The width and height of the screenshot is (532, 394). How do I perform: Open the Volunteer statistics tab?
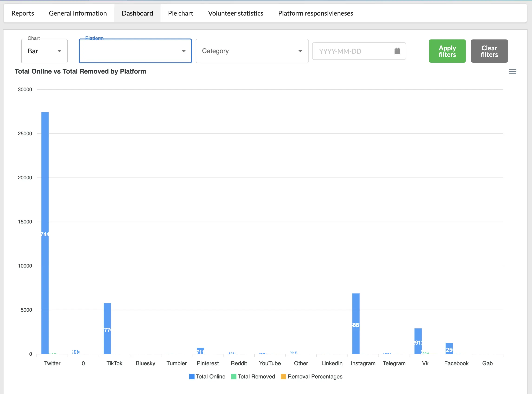tap(236, 13)
